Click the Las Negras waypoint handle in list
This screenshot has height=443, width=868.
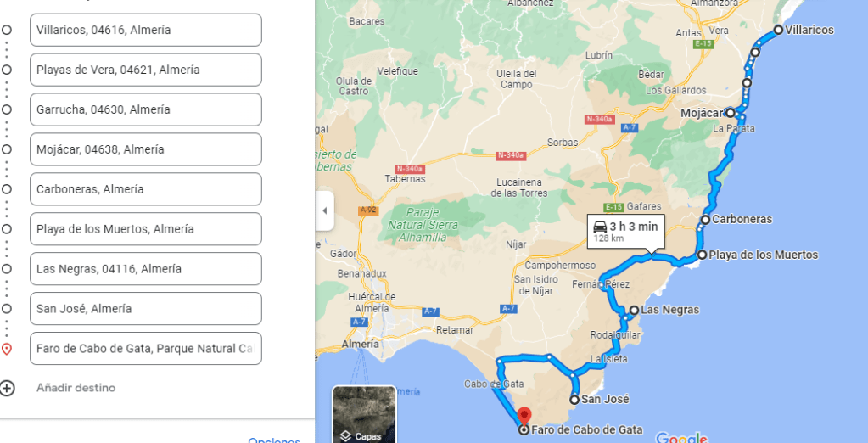click(7, 269)
